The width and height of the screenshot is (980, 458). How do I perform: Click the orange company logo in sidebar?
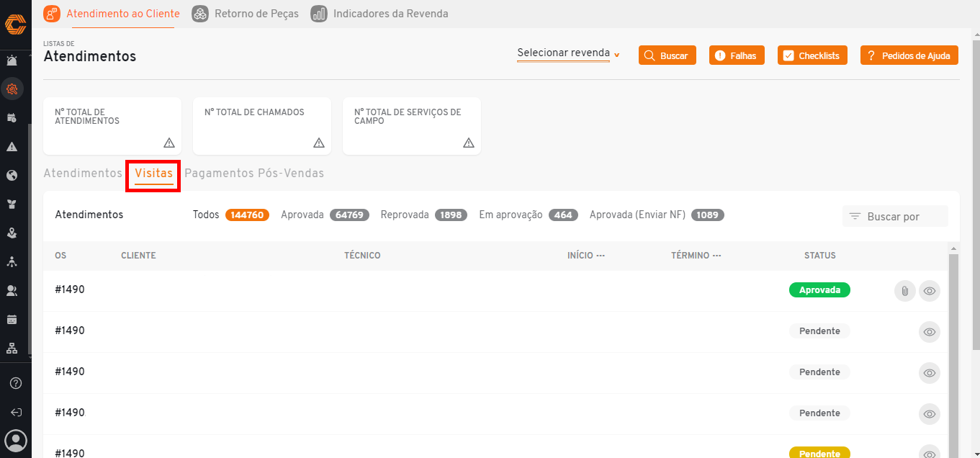pos(15,24)
